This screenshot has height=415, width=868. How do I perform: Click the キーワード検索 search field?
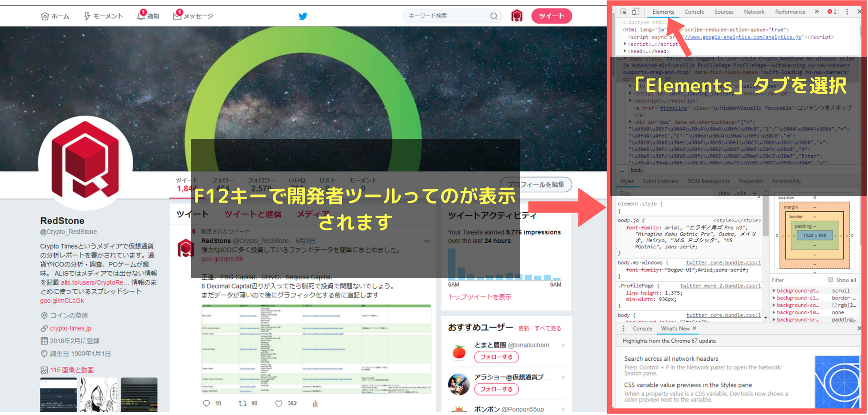[x=447, y=16]
